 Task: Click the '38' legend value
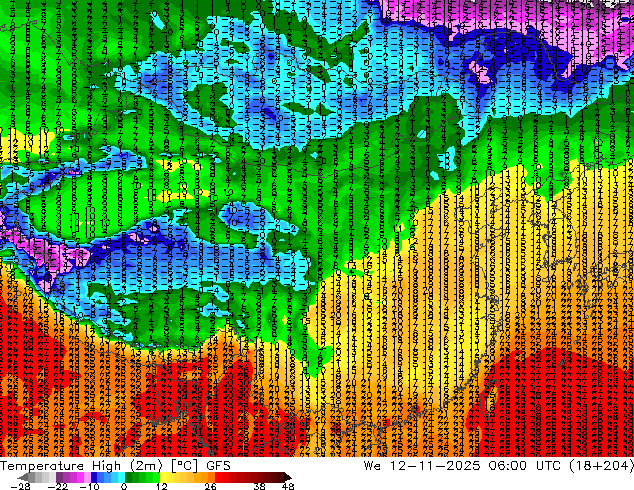[260, 486]
